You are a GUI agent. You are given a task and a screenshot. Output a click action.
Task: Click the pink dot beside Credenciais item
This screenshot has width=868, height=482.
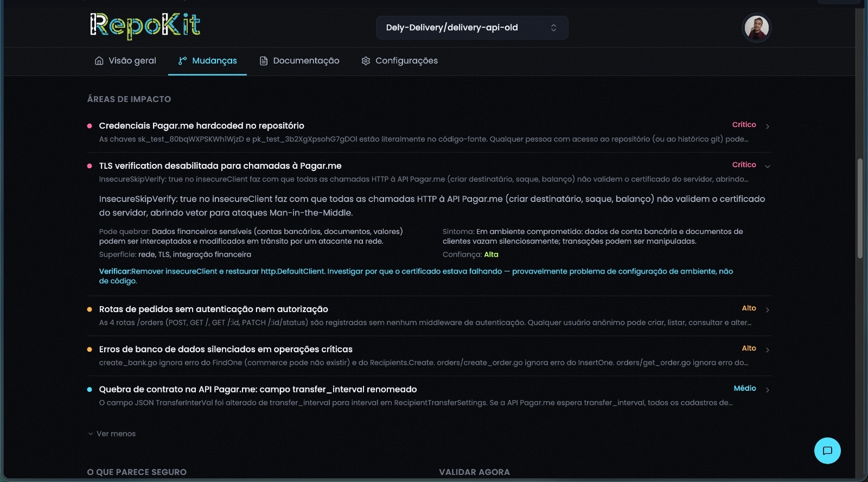[x=90, y=126]
